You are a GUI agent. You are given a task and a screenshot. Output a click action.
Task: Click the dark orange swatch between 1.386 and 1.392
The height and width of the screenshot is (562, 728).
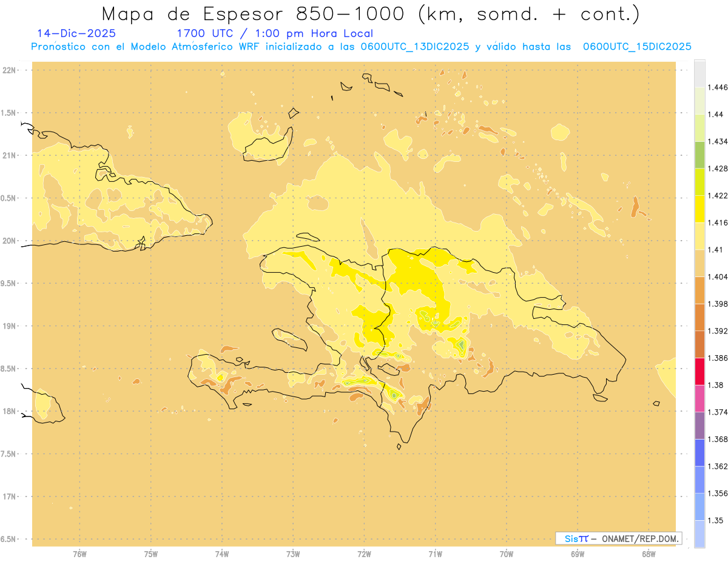699,344
